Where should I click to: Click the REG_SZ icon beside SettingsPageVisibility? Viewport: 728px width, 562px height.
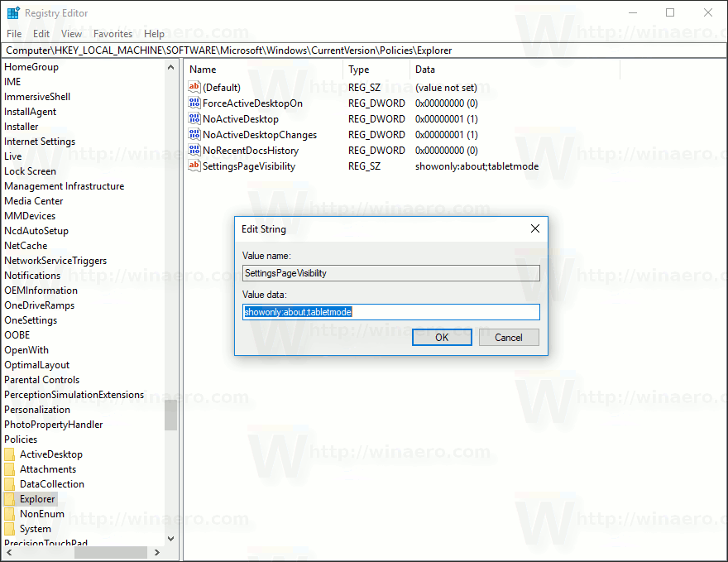pos(194,166)
